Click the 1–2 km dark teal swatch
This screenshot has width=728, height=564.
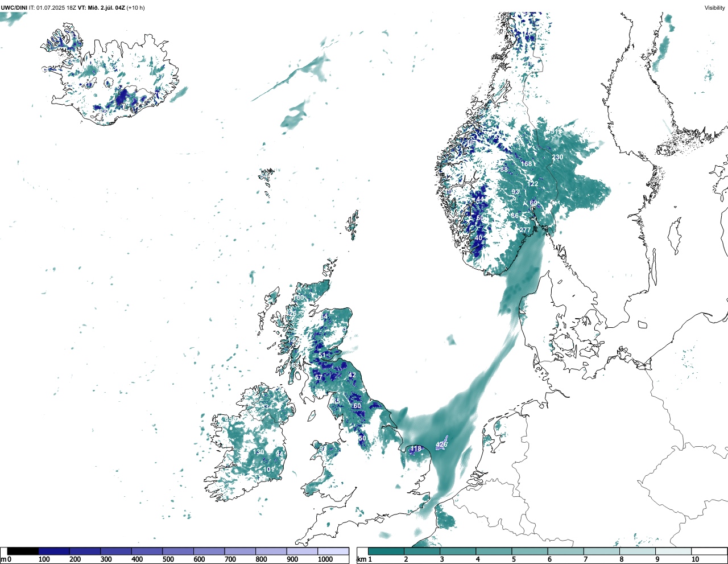[386, 551]
